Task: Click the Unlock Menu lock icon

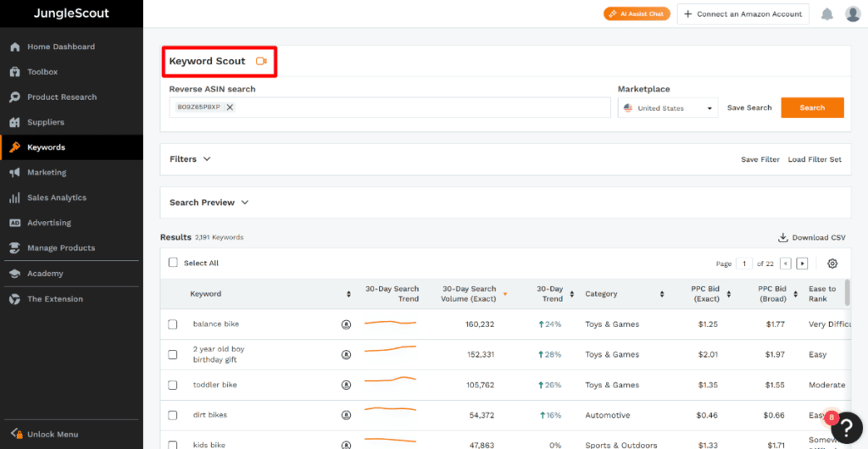Action: tap(16, 434)
